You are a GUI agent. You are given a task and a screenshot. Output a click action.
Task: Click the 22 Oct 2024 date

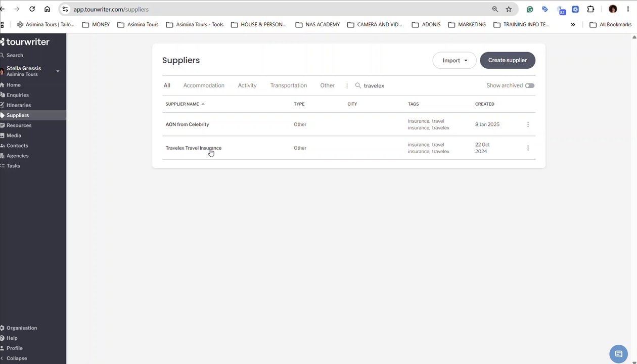tap(482, 148)
